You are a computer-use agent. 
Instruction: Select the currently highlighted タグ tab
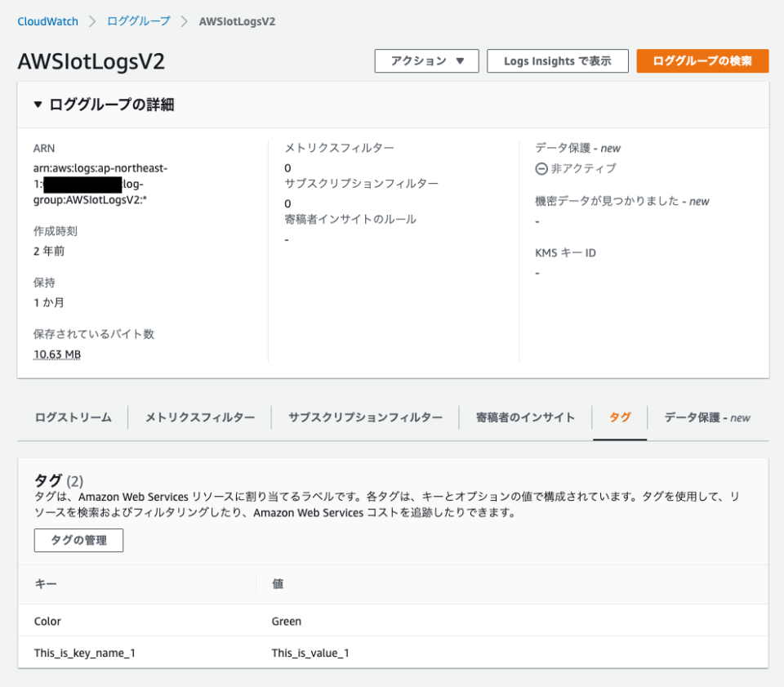click(x=621, y=417)
